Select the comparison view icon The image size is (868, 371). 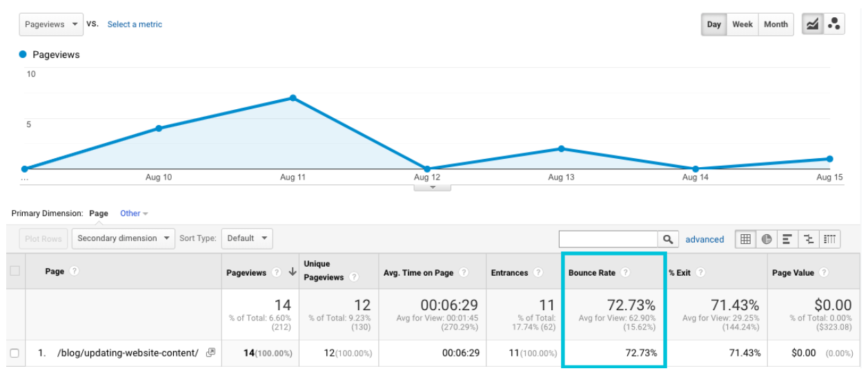point(809,239)
